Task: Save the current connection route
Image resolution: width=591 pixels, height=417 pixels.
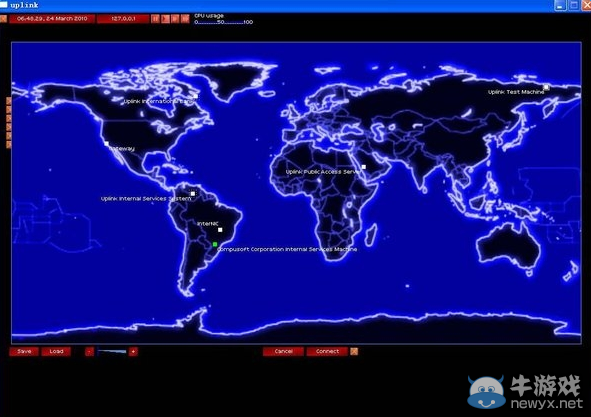Action: (x=24, y=351)
